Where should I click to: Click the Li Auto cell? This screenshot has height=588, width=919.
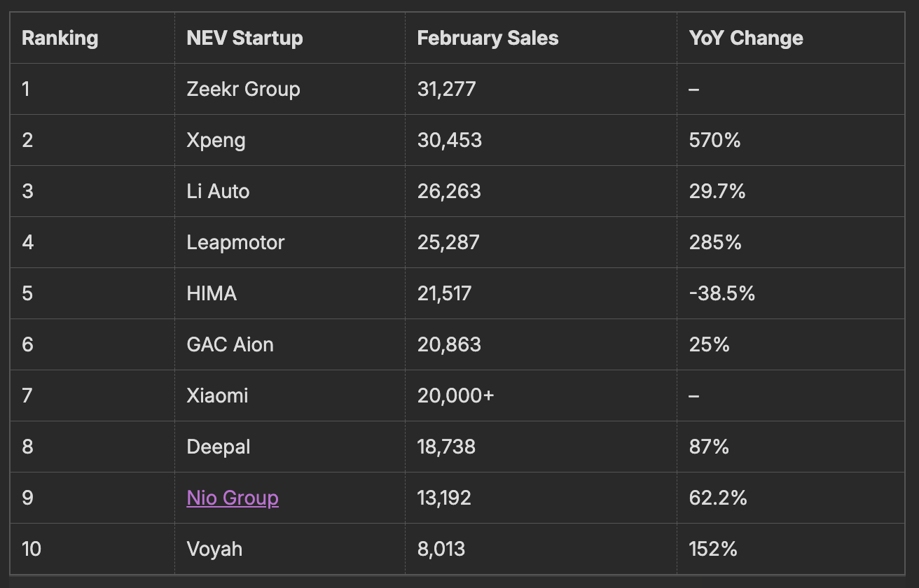click(x=218, y=191)
